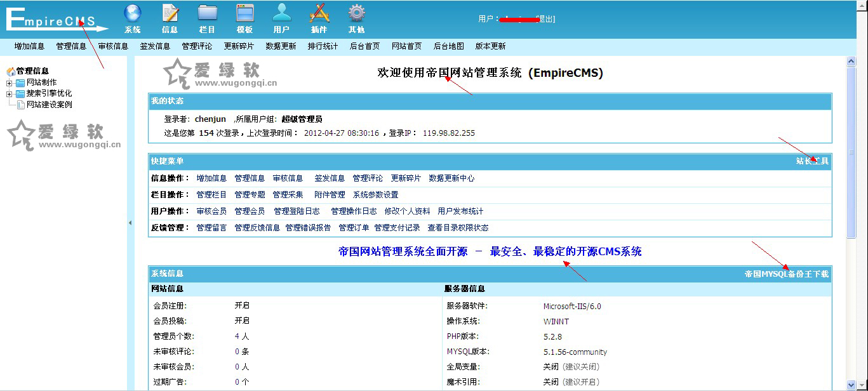The width and height of the screenshot is (868, 391).
Task: Open the 信息 notepad icon
Action: coord(170,13)
